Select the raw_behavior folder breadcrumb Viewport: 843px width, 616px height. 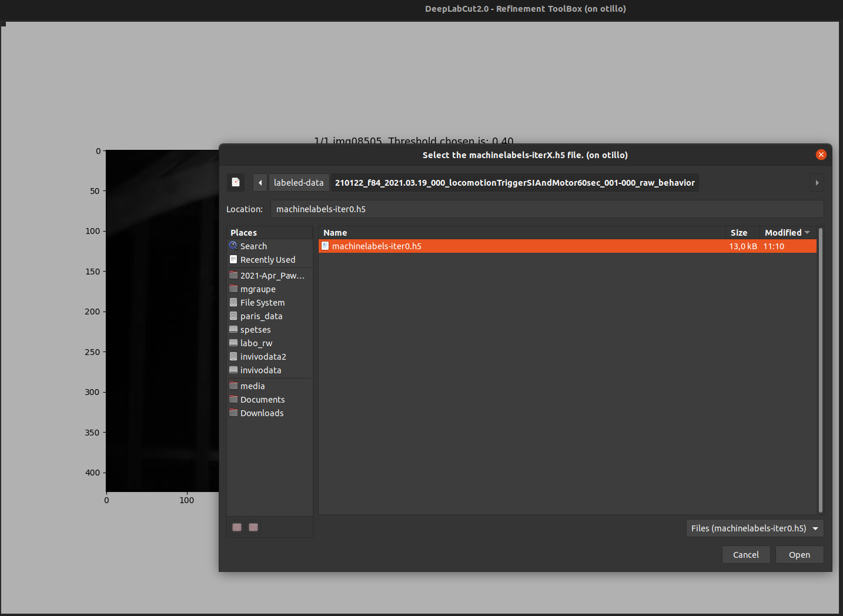click(x=514, y=182)
